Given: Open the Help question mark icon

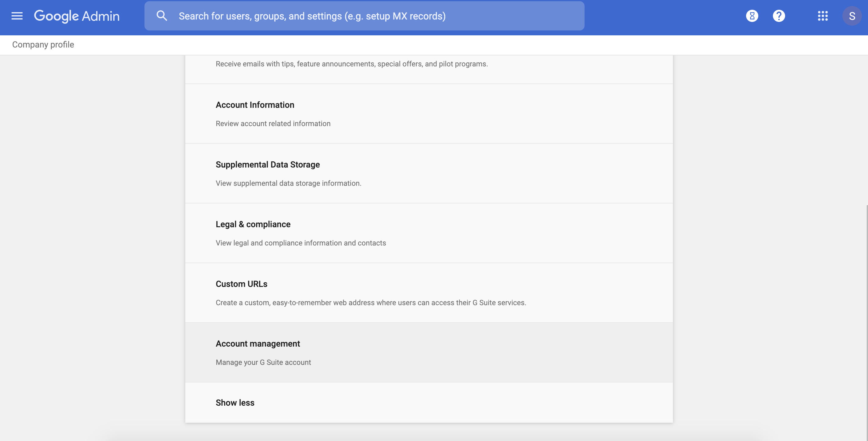Looking at the screenshot, I should point(779,16).
